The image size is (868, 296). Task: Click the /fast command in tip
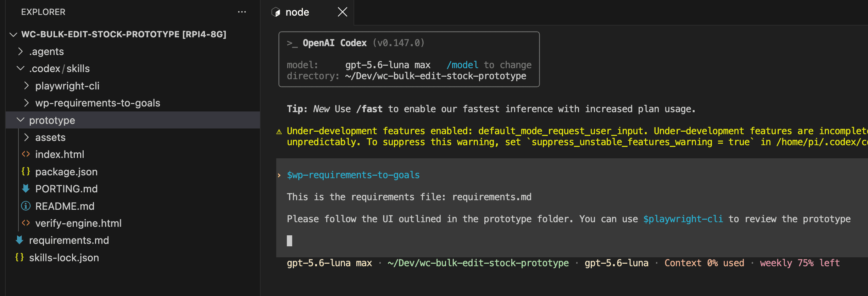(x=369, y=109)
